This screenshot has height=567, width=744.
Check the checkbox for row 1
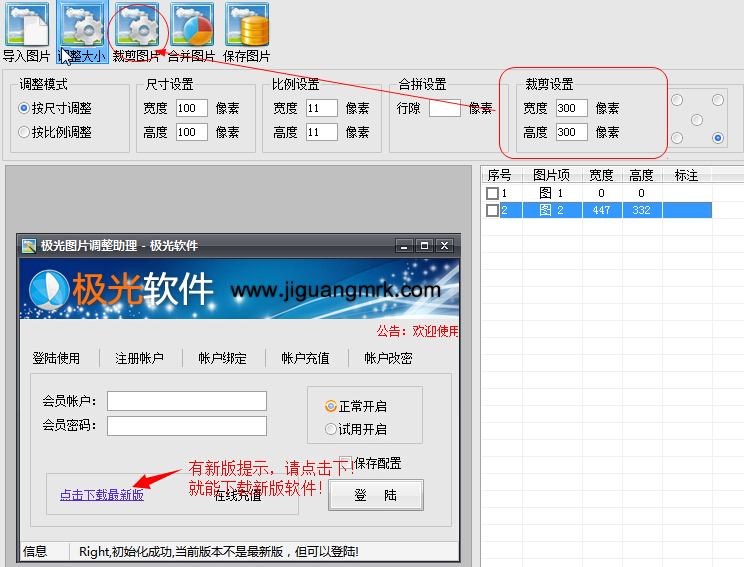(x=493, y=193)
